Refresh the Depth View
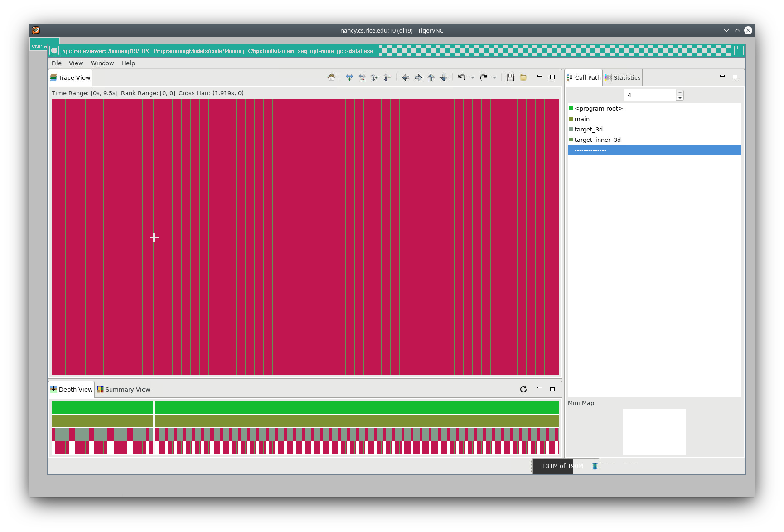 pos(523,389)
